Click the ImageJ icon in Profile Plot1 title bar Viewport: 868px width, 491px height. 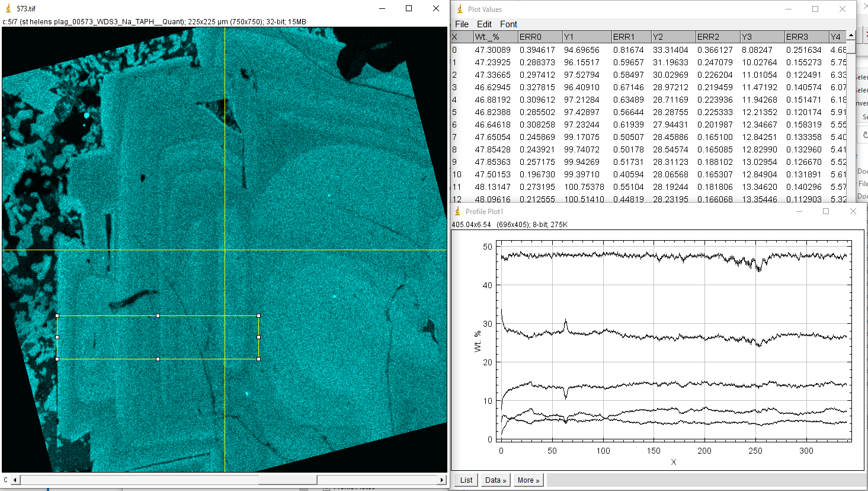(x=457, y=211)
